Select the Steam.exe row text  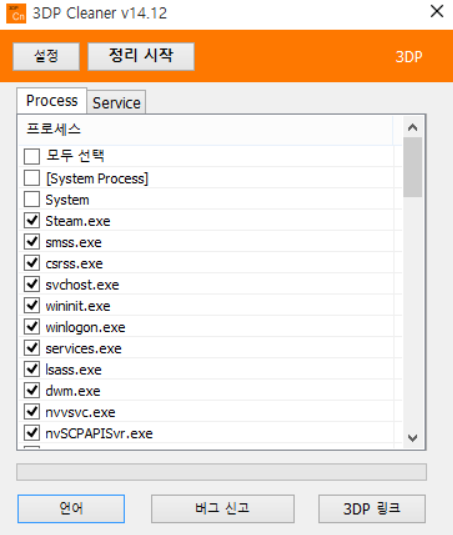click(x=78, y=221)
